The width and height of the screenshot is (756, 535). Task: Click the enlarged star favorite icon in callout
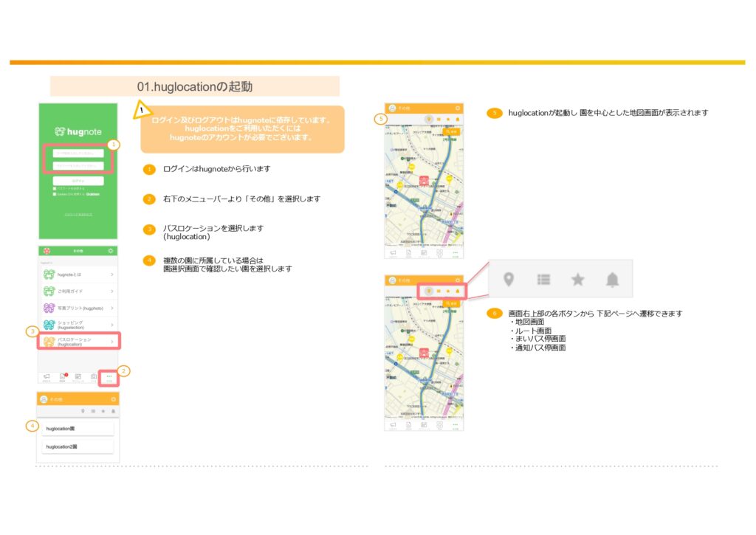(578, 279)
